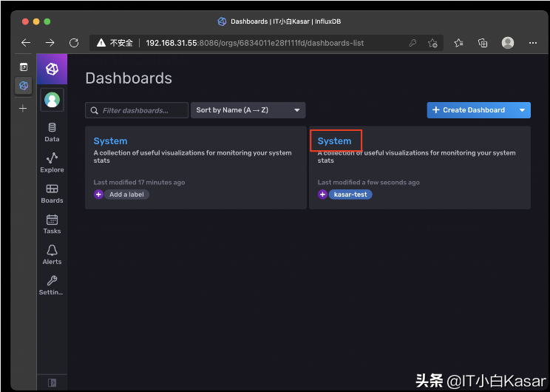The width and height of the screenshot is (550, 392).
Task: Open the Settings section in sidebar
Action: pyautogui.click(x=51, y=285)
